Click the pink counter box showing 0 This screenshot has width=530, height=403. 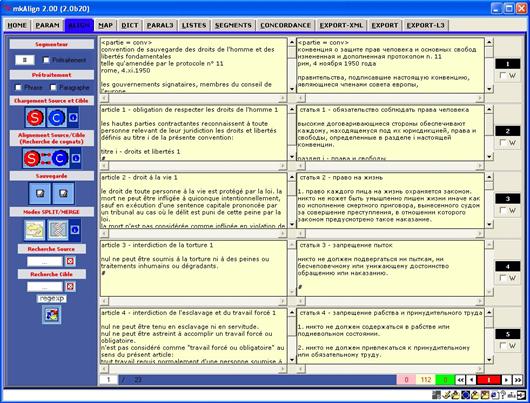point(406,380)
